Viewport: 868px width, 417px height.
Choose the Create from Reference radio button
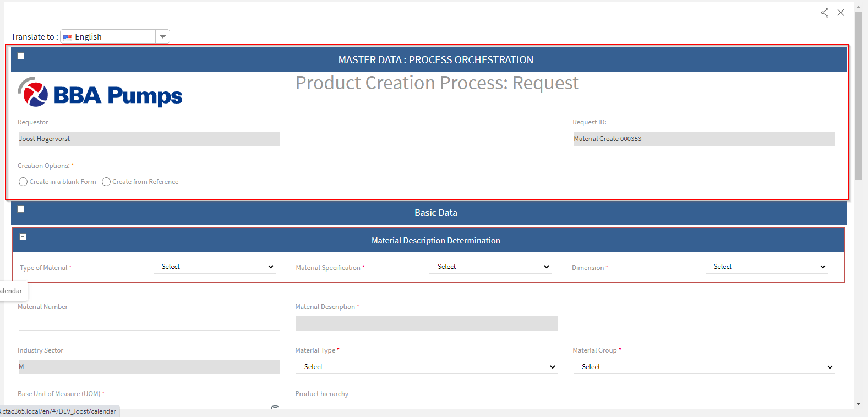click(x=106, y=182)
